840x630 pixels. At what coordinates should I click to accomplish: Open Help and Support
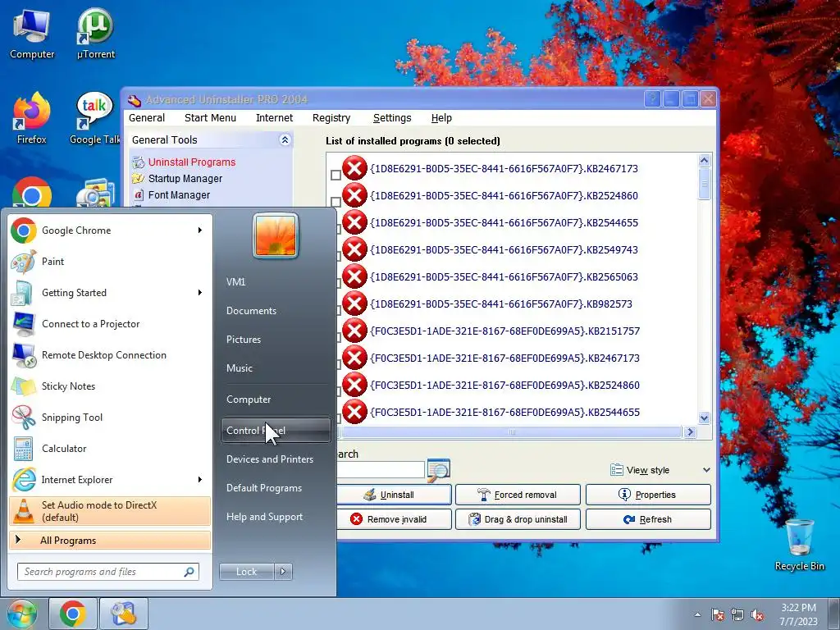coord(265,517)
